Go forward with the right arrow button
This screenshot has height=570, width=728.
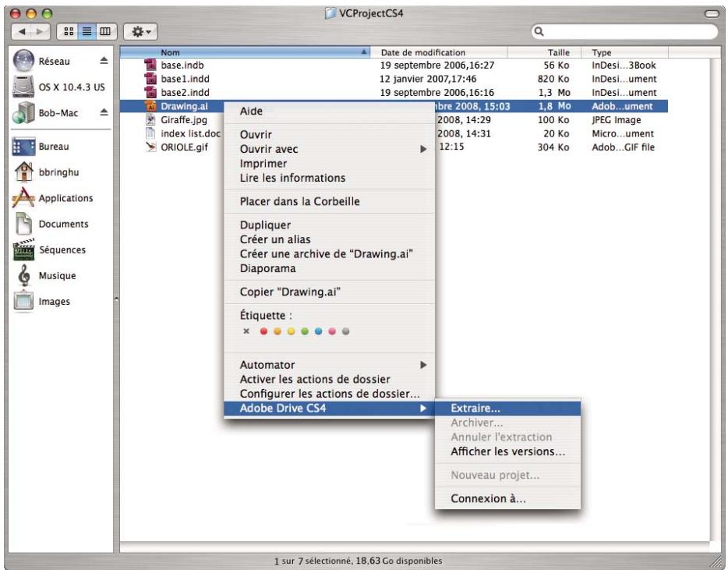41,32
